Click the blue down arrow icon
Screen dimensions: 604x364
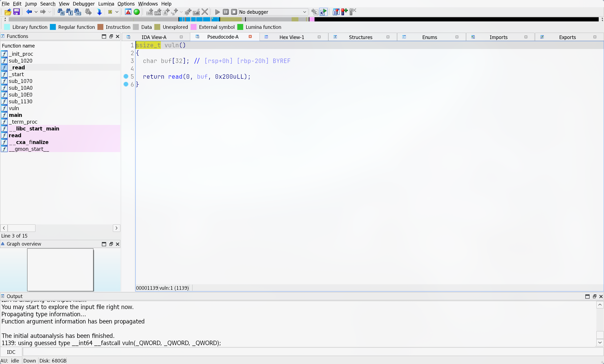click(99, 12)
